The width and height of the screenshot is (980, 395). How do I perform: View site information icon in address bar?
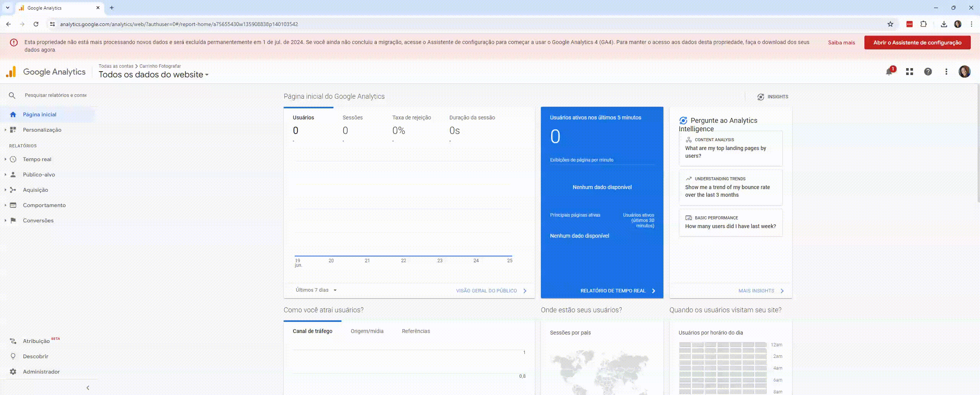(52, 24)
